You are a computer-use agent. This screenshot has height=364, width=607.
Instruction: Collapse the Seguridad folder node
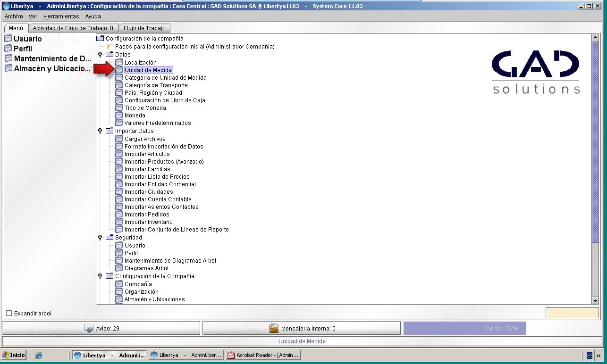pos(100,237)
